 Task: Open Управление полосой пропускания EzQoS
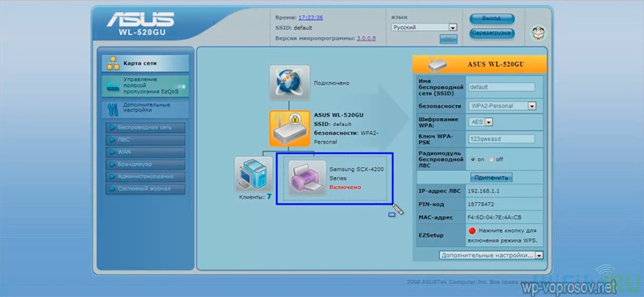pyautogui.click(x=145, y=86)
